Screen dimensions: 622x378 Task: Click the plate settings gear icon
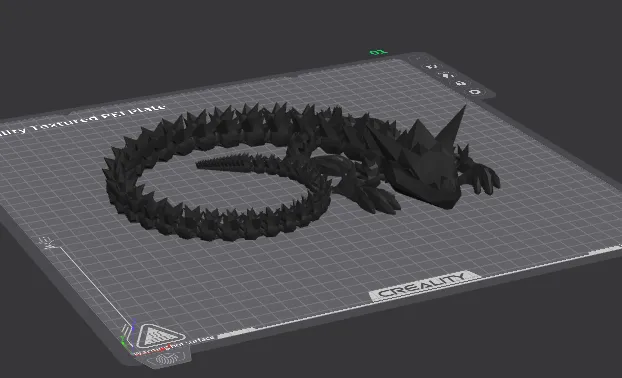coord(475,92)
